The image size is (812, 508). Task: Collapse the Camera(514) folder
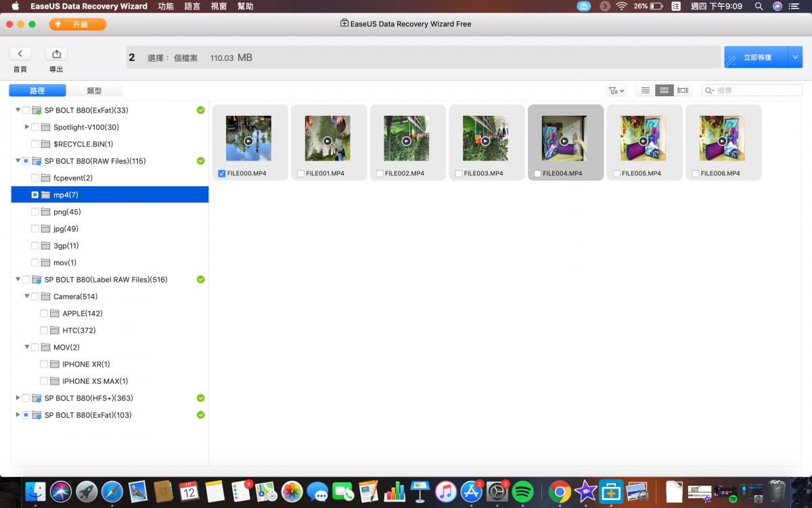click(26, 297)
